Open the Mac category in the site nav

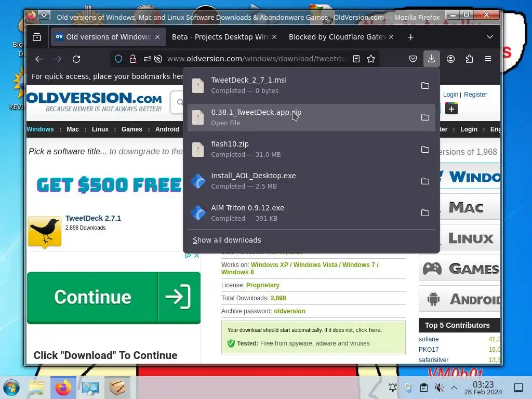73,129
